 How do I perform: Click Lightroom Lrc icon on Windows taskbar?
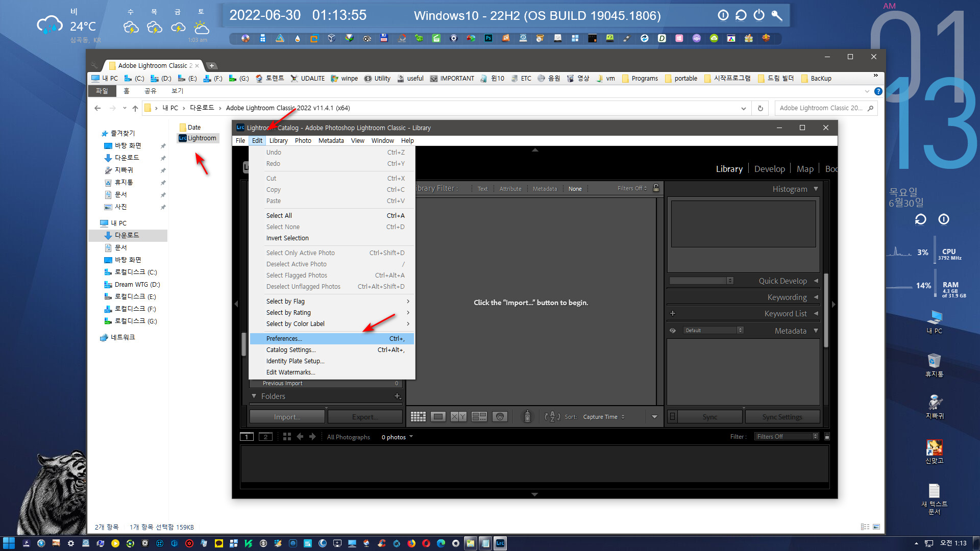point(500,543)
